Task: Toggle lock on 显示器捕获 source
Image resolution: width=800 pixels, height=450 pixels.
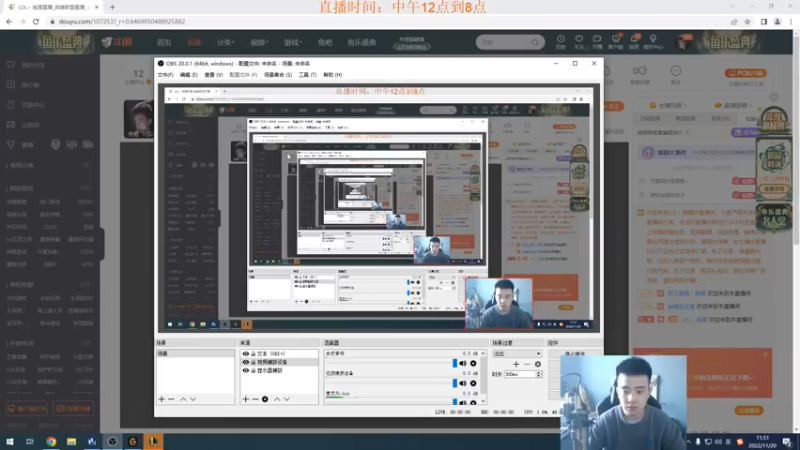Action: pyautogui.click(x=253, y=370)
